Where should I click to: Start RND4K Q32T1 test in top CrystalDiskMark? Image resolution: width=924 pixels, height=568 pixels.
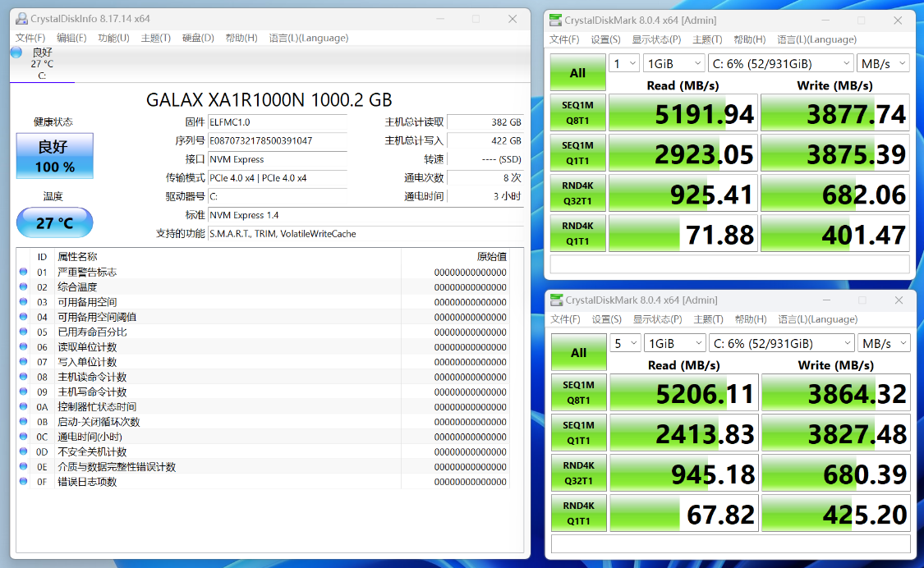click(x=578, y=193)
